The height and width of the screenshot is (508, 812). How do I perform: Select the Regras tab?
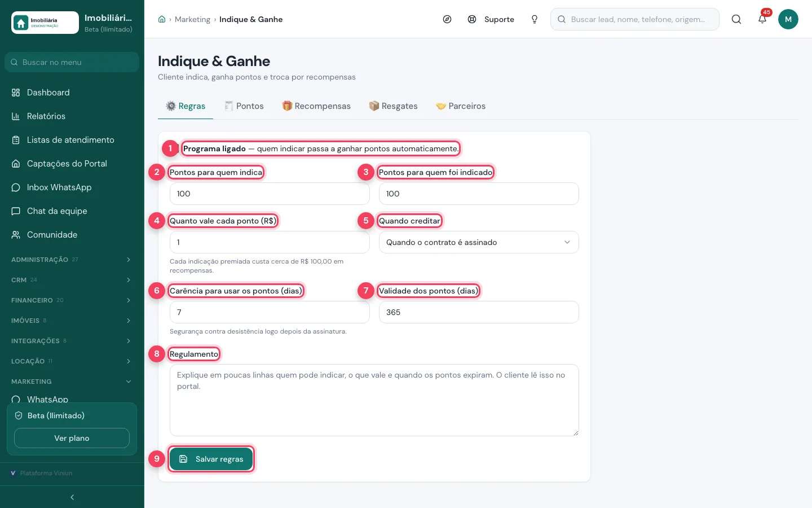(186, 106)
